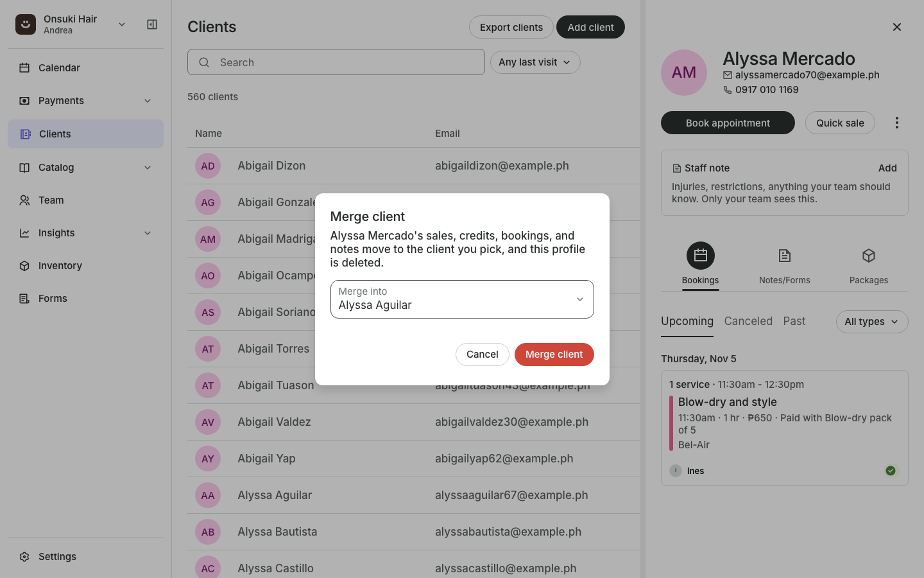This screenshot has height=578, width=924.
Task: Open the Payments section
Action: pos(85,101)
